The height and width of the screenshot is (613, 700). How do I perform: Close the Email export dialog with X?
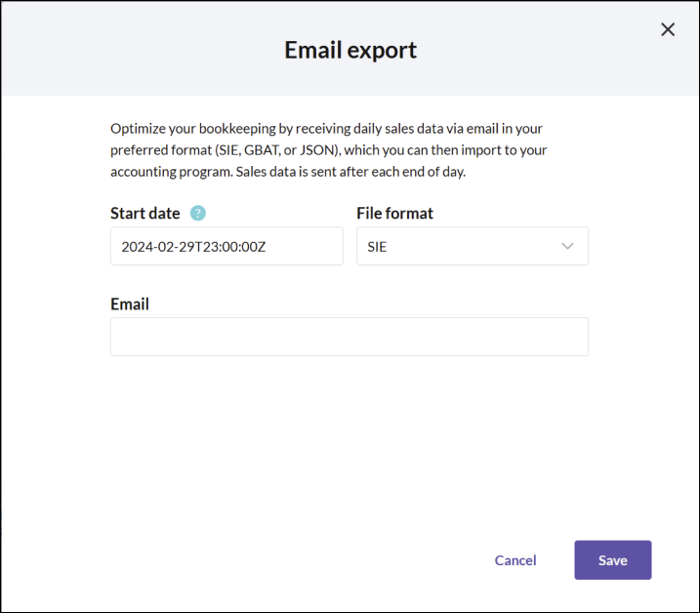[668, 29]
